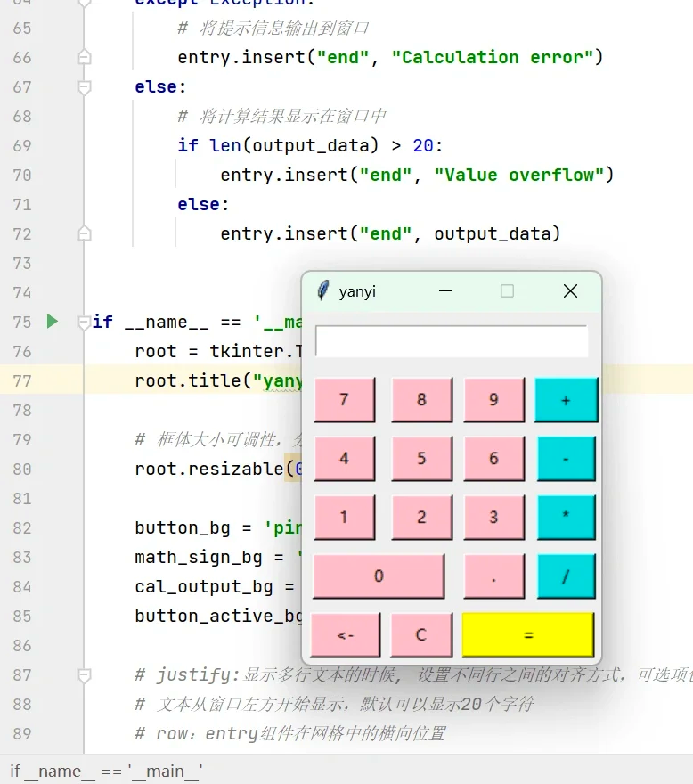
Task: Click the fold end marker at line 66
Action: coord(85,57)
